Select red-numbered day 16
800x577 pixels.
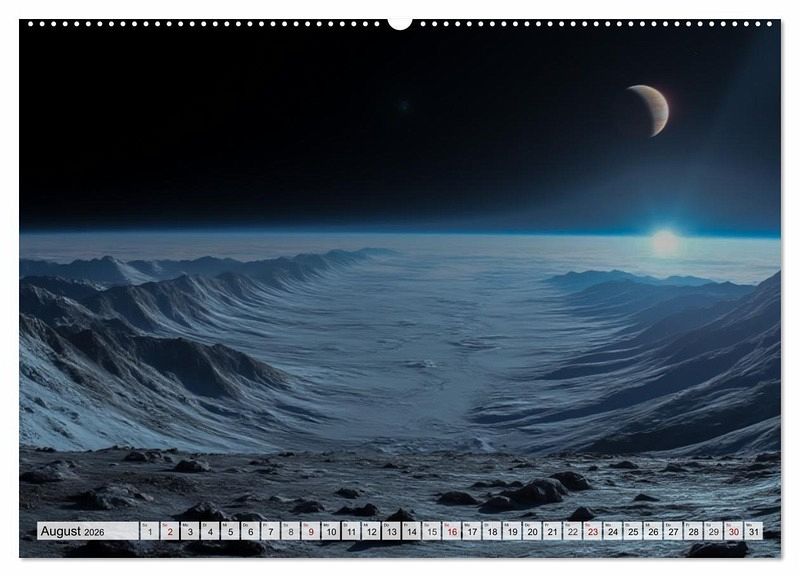[452, 532]
